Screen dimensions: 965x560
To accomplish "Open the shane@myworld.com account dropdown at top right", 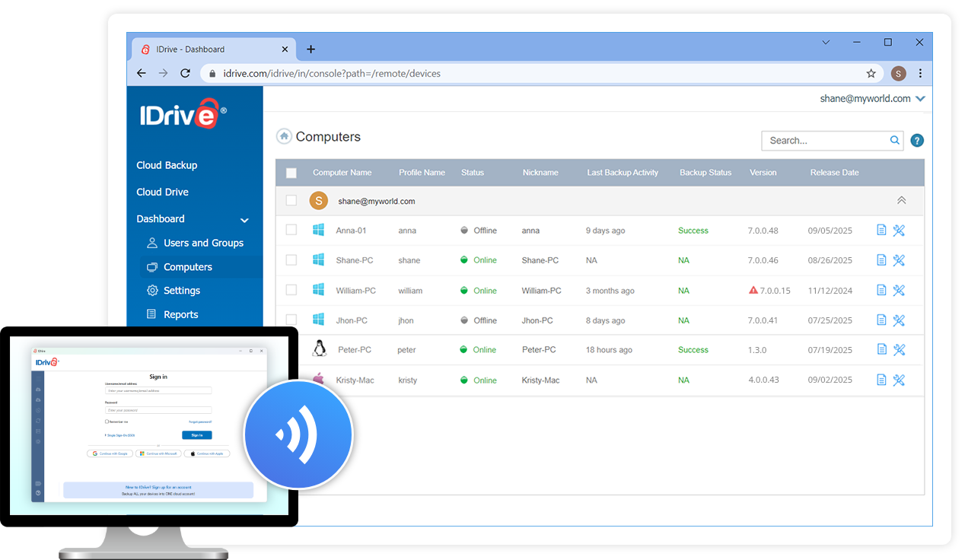I will click(921, 99).
